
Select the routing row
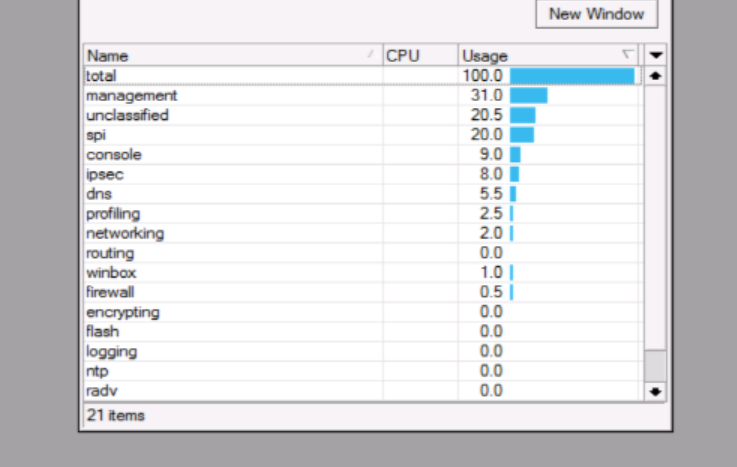click(x=363, y=253)
